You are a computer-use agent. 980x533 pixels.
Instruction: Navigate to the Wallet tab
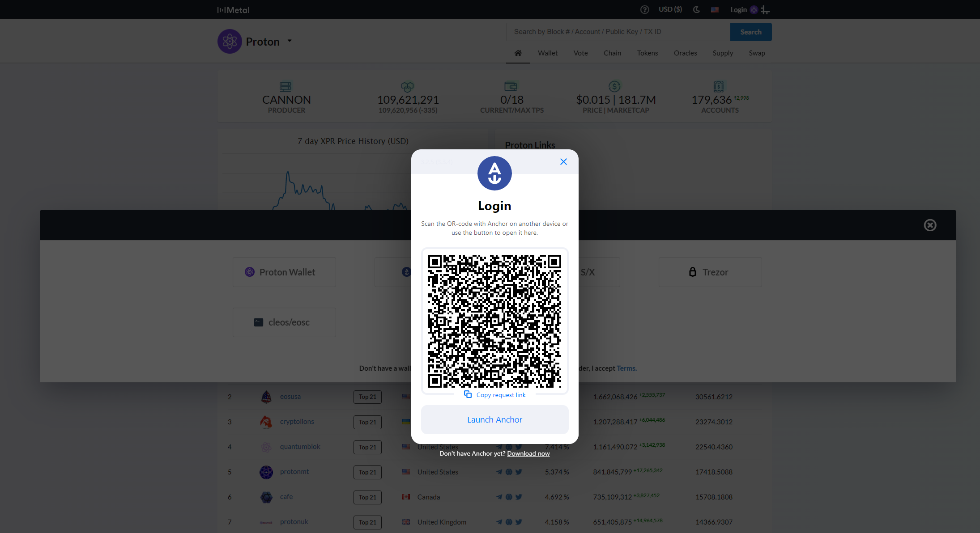point(548,52)
